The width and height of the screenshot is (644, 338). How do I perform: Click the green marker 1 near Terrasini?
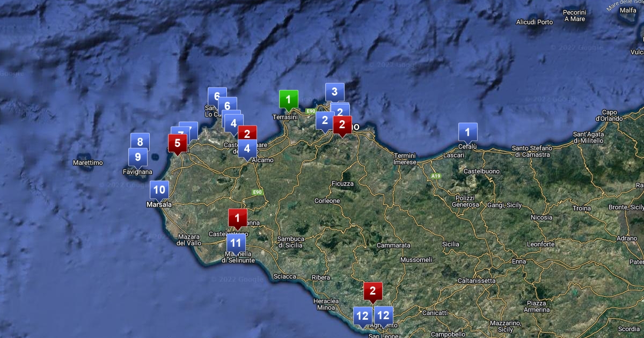coord(288,99)
